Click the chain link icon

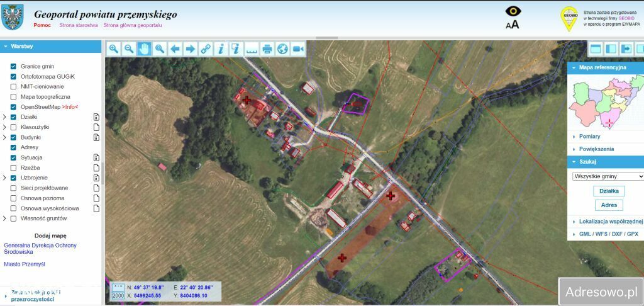[206, 49]
